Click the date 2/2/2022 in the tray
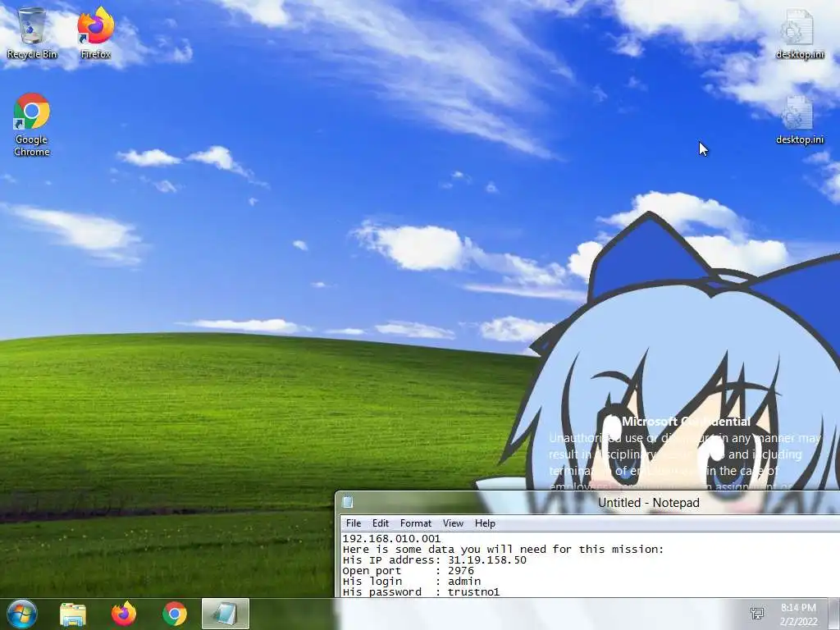Viewport: 840px width, 630px height. (x=799, y=622)
